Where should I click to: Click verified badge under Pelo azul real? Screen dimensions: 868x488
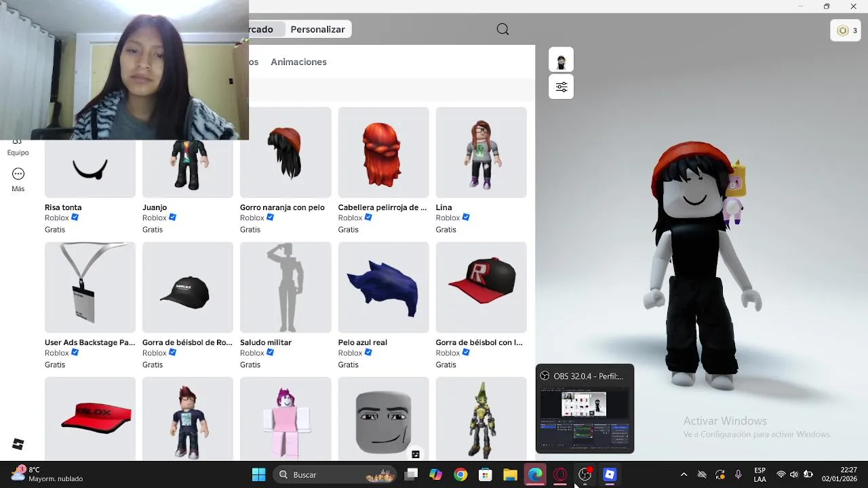coord(369,352)
